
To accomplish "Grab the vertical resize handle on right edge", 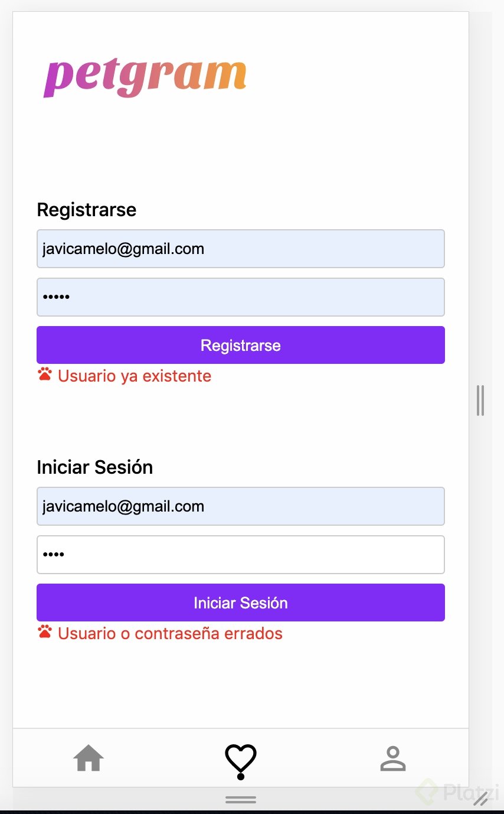I will (x=480, y=401).
